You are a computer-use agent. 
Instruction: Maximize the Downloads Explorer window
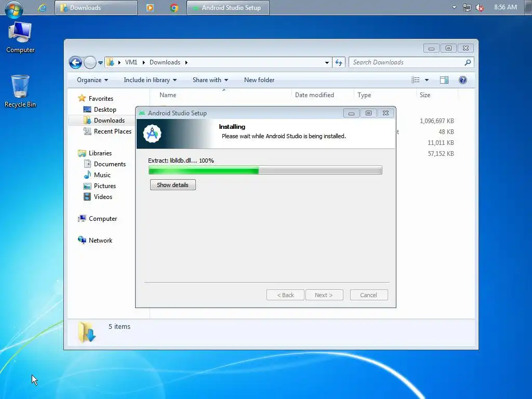(448, 48)
